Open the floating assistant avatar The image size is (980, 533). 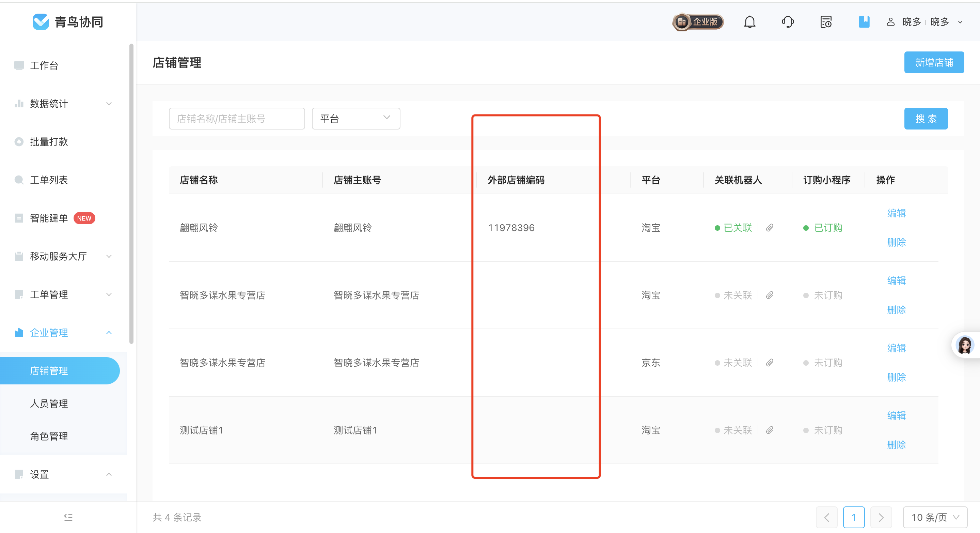click(x=965, y=345)
